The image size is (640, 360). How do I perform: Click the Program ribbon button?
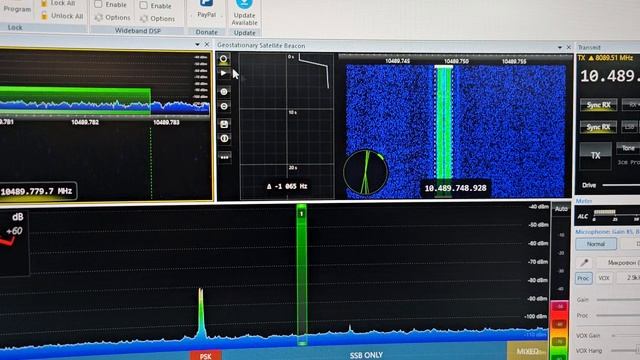point(17,9)
